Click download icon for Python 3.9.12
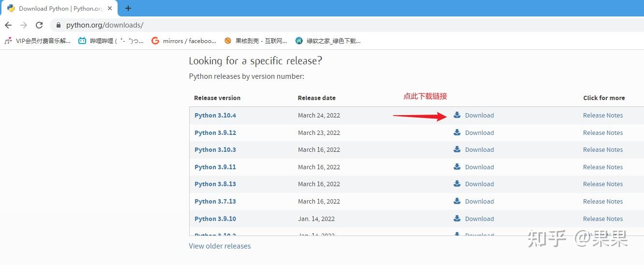 click(457, 132)
